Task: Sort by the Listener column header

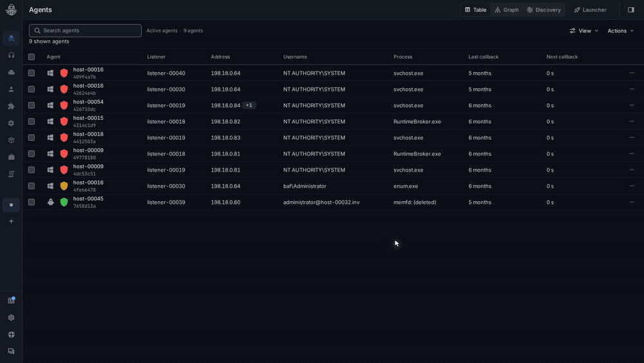Action: (x=156, y=57)
